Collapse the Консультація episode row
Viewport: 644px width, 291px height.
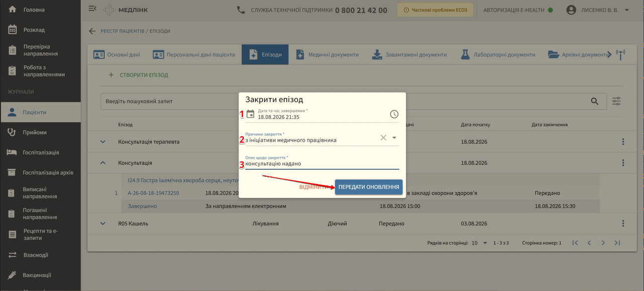coord(103,163)
